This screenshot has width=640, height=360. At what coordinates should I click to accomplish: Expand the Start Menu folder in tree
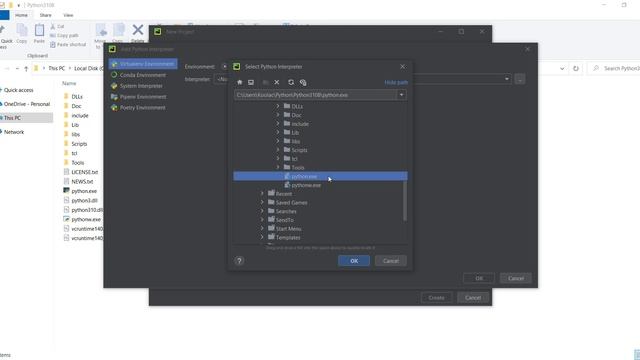(262, 229)
